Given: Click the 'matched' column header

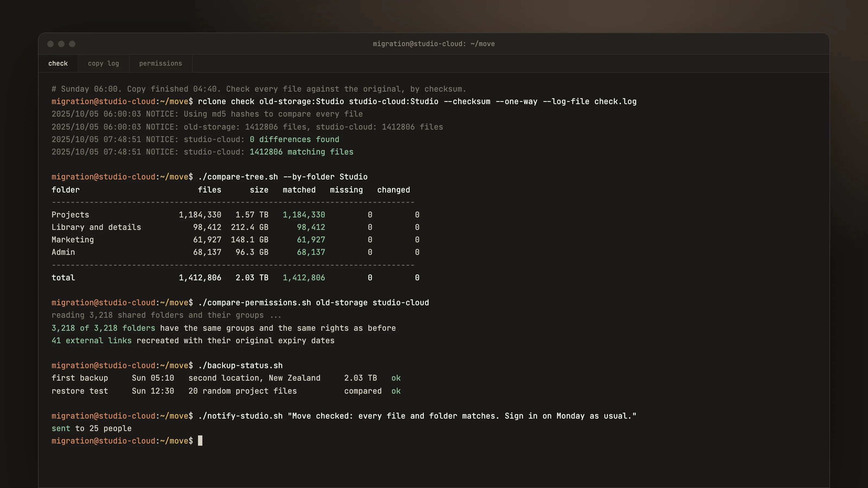Looking at the screenshot, I should pyautogui.click(x=299, y=190).
